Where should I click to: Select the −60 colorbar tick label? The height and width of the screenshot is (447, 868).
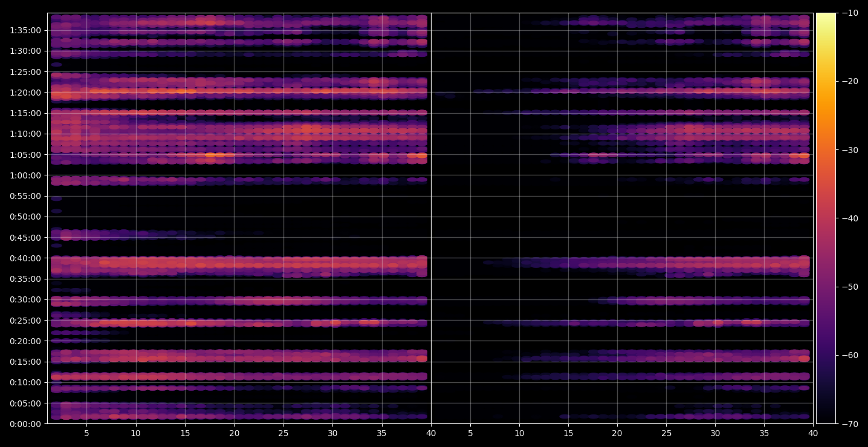850,355
